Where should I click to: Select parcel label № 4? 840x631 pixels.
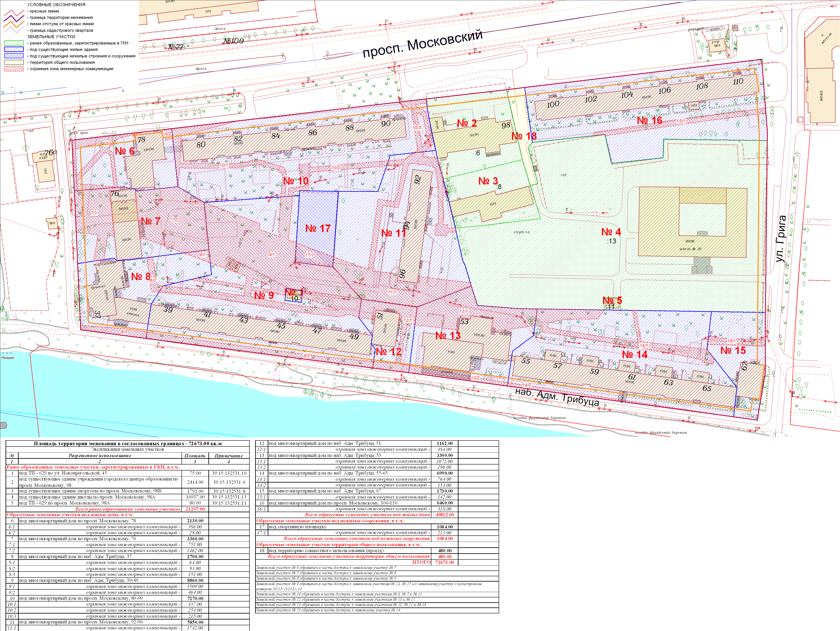pos(611,232)
